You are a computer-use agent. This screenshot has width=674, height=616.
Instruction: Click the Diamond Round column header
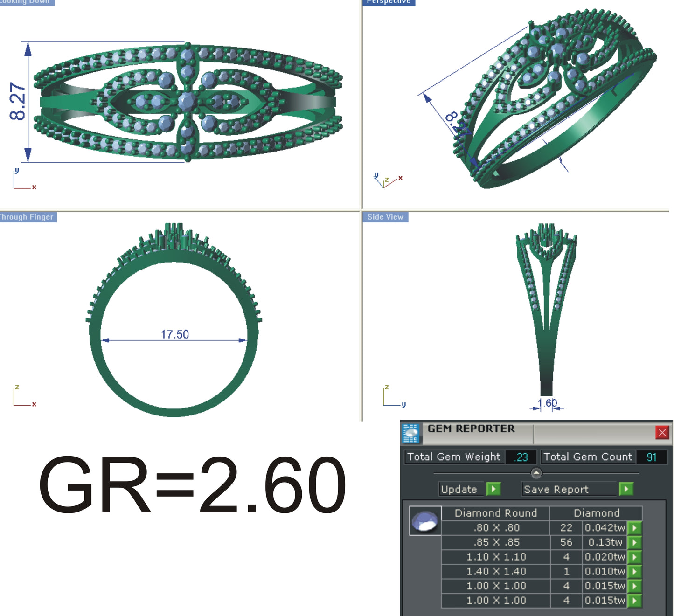(495, 513)
